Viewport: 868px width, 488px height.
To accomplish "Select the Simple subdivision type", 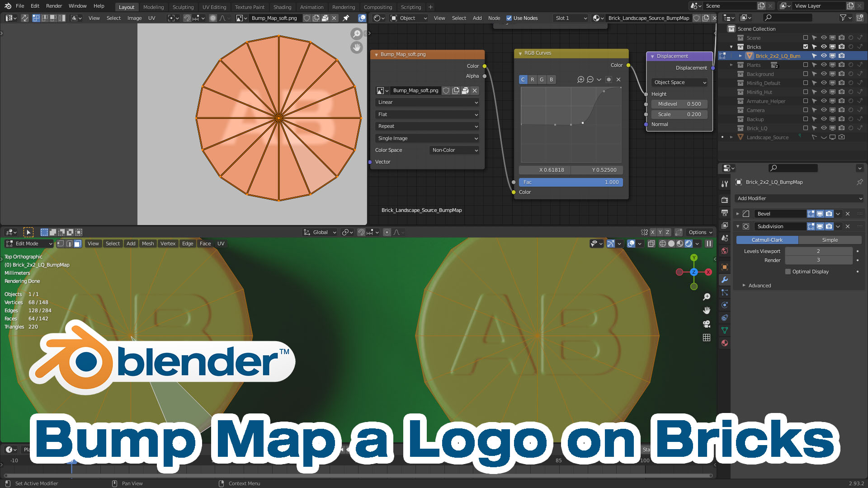I will pos(830,240).
